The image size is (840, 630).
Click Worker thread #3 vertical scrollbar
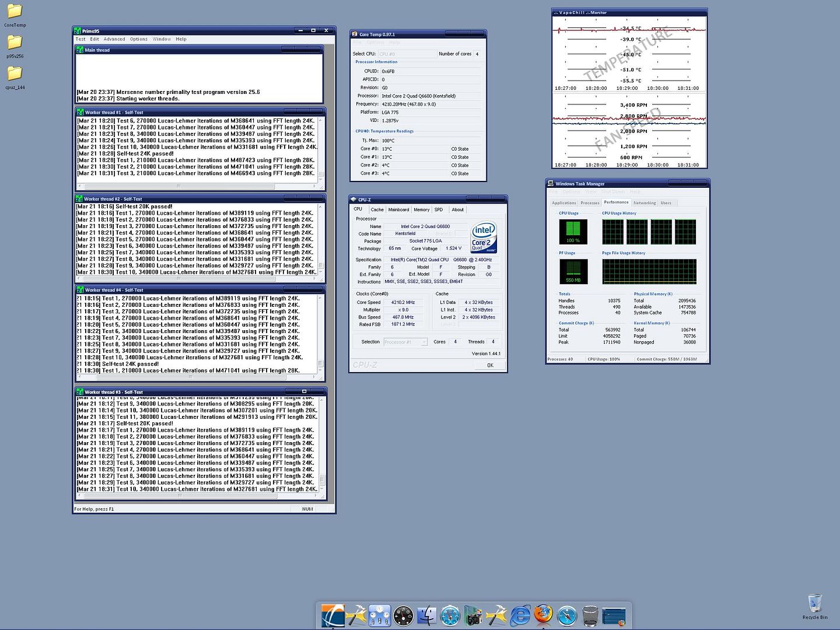(x=321, y=445)
